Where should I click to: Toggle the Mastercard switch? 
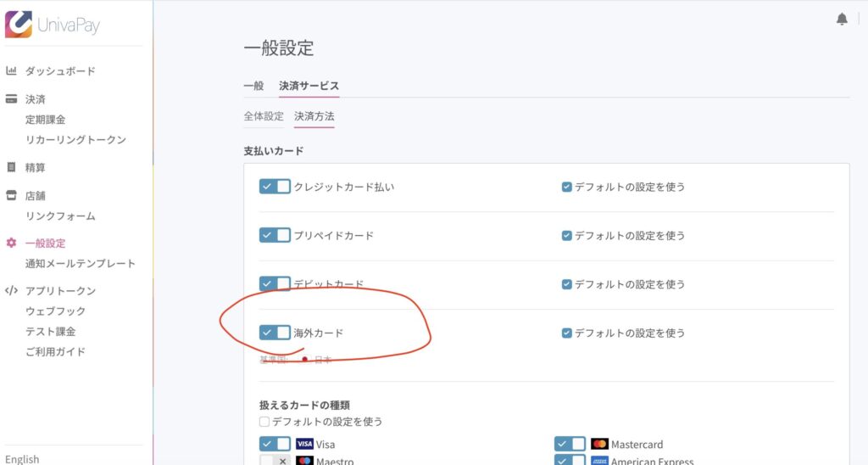tap(570, 444)
